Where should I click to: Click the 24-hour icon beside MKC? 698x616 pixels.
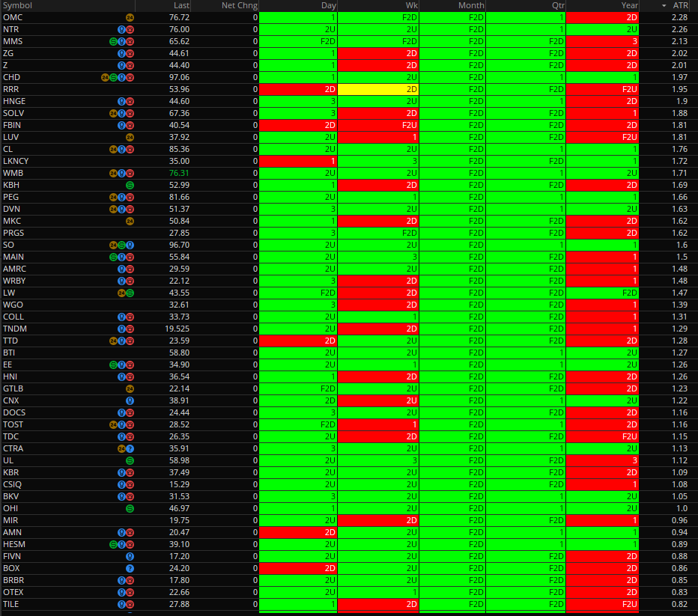point(130,221)
